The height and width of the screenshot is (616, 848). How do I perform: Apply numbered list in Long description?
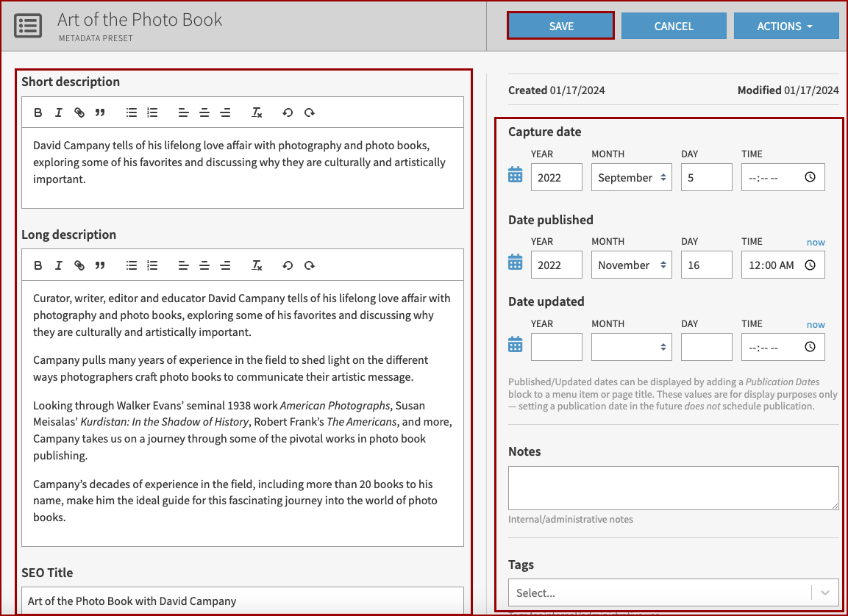tap(152, 265)
